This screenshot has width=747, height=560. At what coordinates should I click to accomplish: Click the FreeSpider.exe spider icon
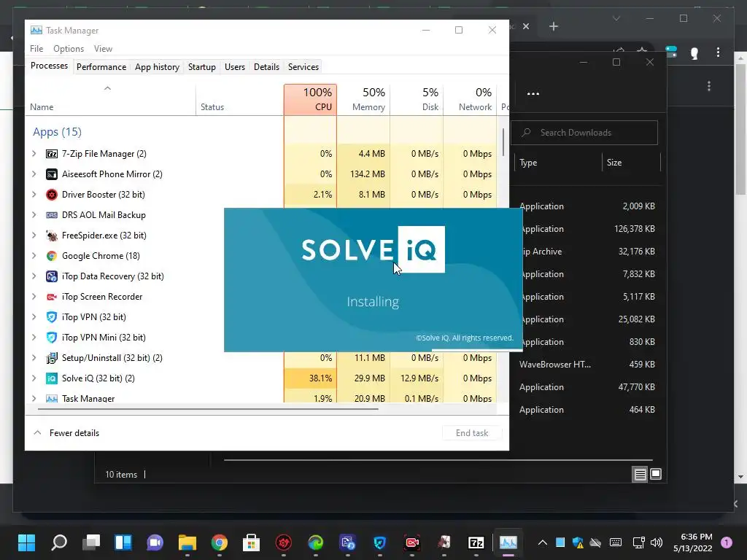click(x=52, y=236)
